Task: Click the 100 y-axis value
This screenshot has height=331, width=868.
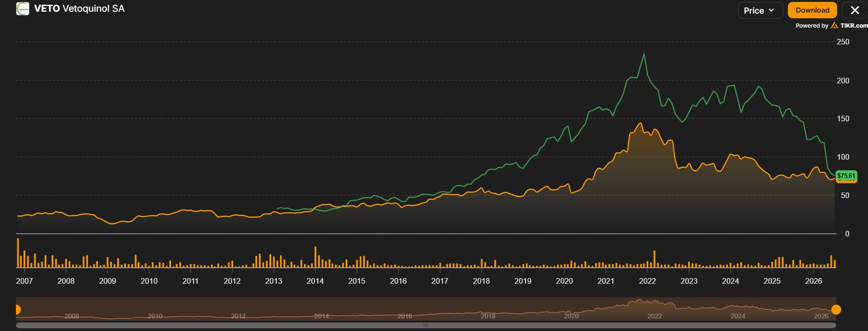Action: pos(843,157)
